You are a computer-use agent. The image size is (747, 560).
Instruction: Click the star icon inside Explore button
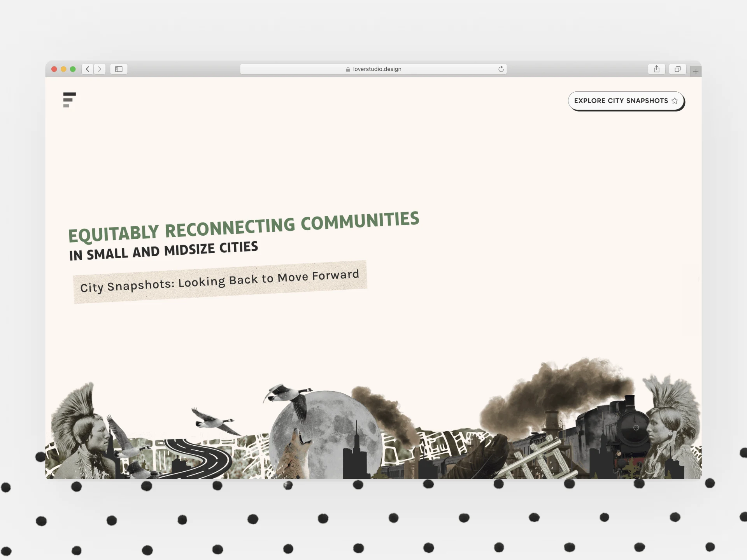coord(675,101)
